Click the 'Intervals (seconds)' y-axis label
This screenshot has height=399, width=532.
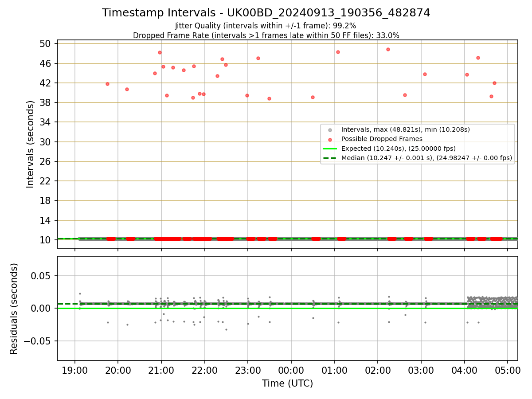(x=31, y=144)
